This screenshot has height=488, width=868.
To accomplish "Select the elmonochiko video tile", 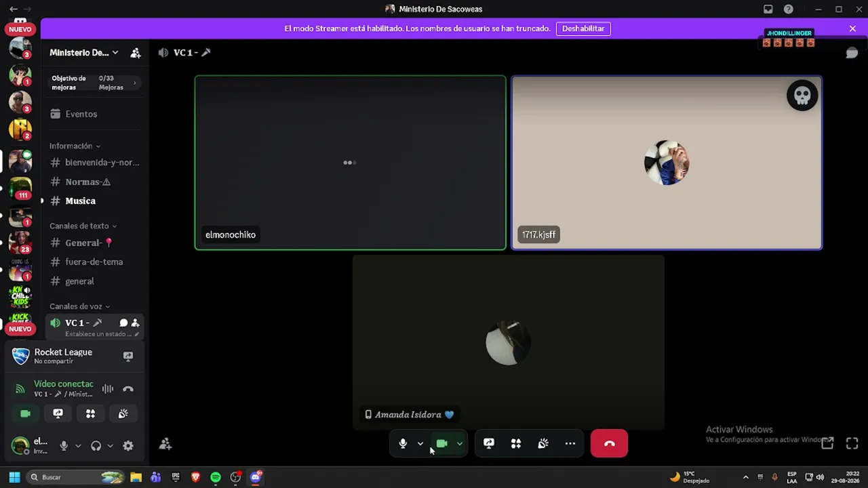I will point(350,163).
